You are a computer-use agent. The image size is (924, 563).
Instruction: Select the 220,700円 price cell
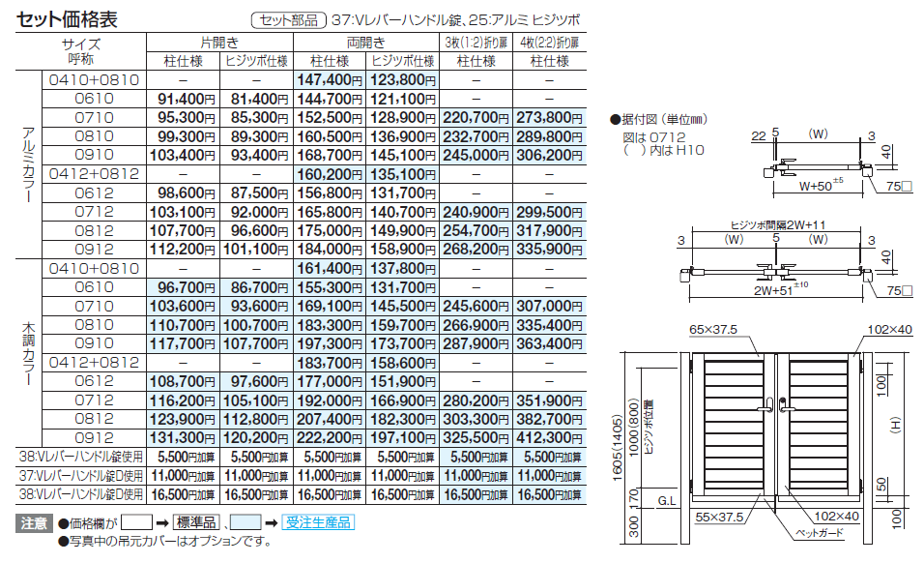[x=476, y=118]
